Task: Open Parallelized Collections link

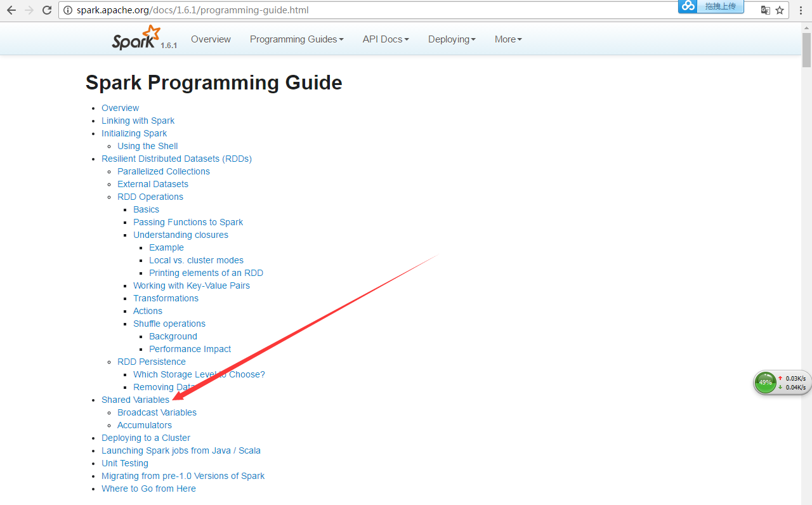Action: (x=164, y=171)
